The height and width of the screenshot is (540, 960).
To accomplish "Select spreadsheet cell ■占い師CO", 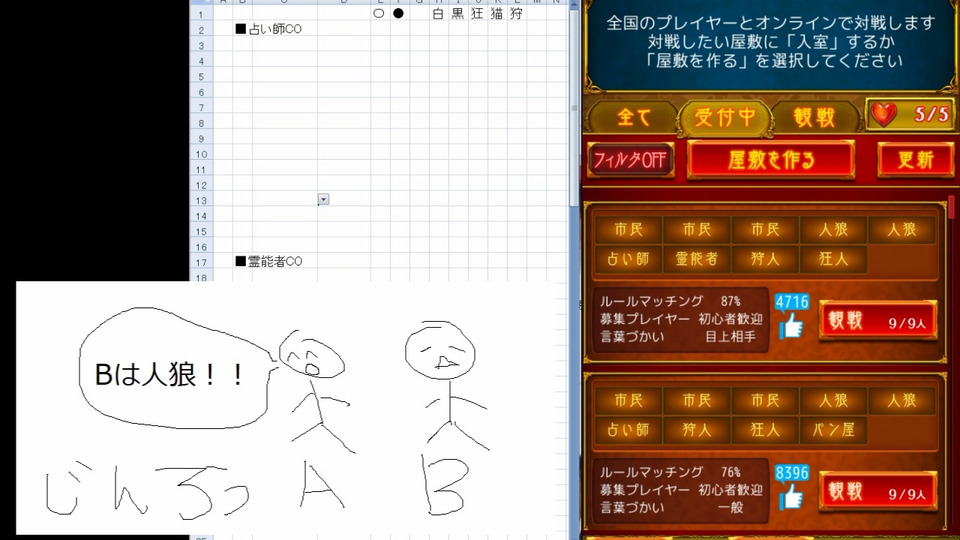I will pyautogui.click(x=269, y=29).
